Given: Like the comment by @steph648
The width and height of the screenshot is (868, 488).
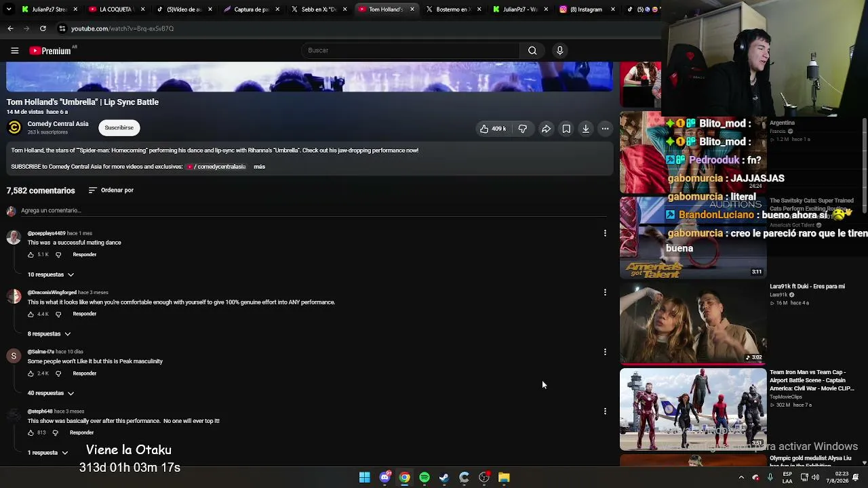Looking at the screenshot, I should tap(31, 432).
